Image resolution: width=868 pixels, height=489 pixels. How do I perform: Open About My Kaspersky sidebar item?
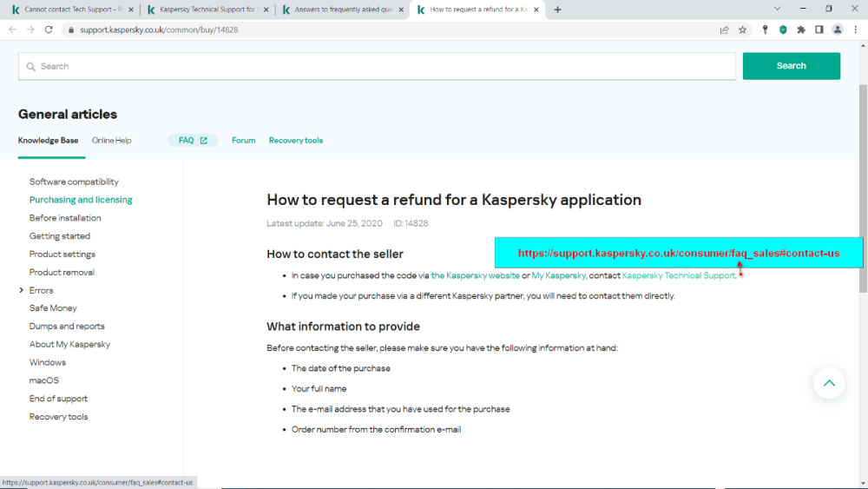click(x=69, y=344)
